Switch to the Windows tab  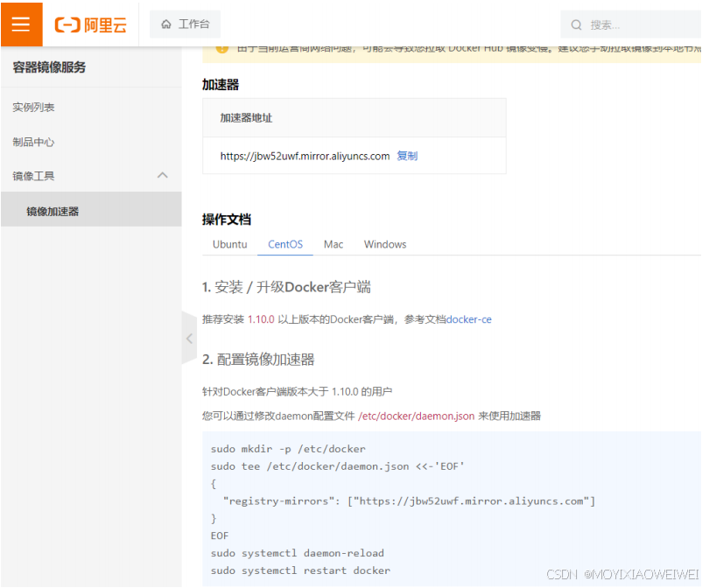(385, 244)
